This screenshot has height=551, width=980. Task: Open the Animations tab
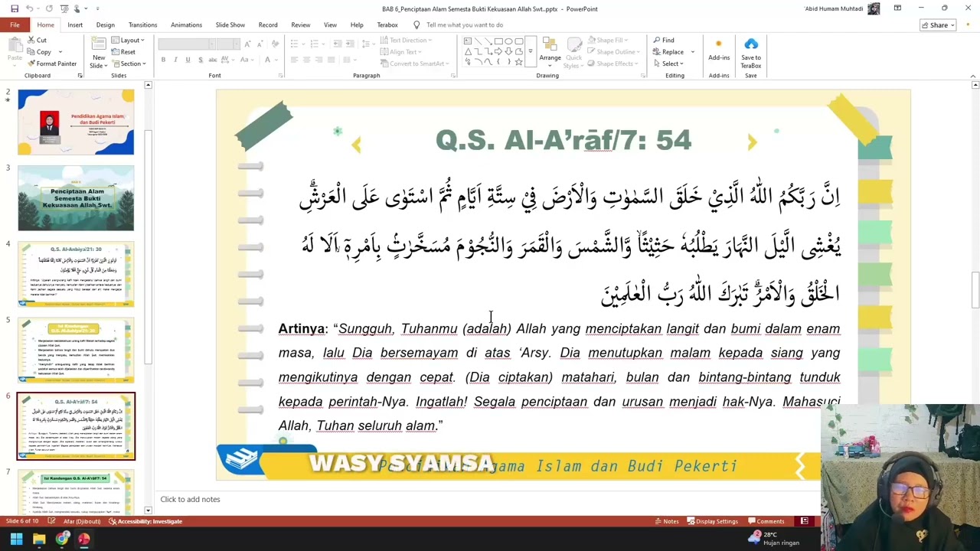point(186,24)
